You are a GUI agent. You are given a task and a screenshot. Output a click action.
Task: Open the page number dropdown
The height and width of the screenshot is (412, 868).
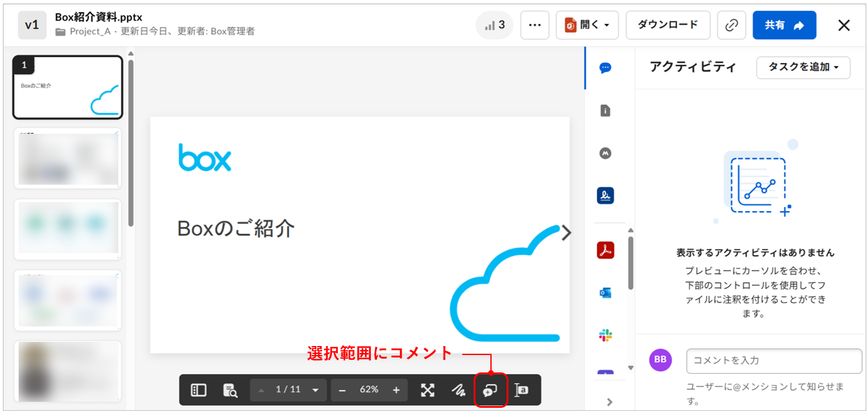(315, 390)
